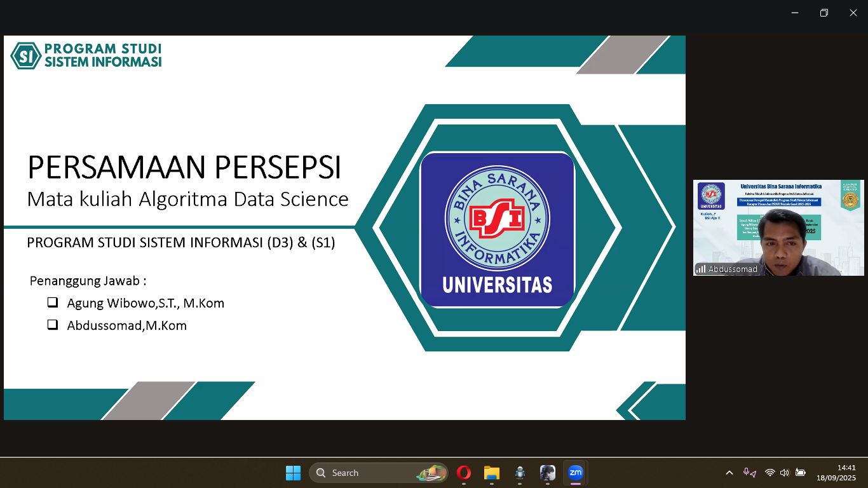Expand hidden icons with the tray chevron

coord(729,472)
